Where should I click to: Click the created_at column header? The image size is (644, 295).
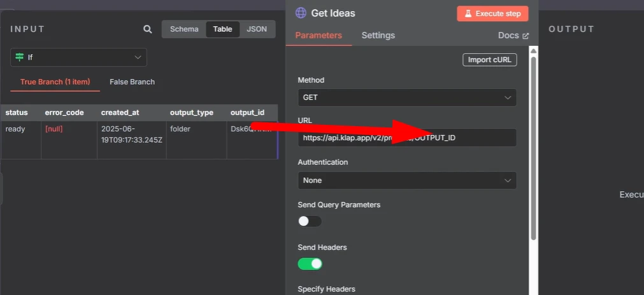pyautogui.click(x=131, y=113)
